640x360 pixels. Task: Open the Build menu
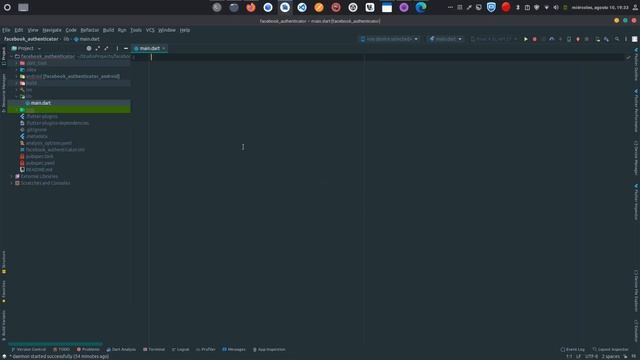pyautogui.click(x=108, y=30)
